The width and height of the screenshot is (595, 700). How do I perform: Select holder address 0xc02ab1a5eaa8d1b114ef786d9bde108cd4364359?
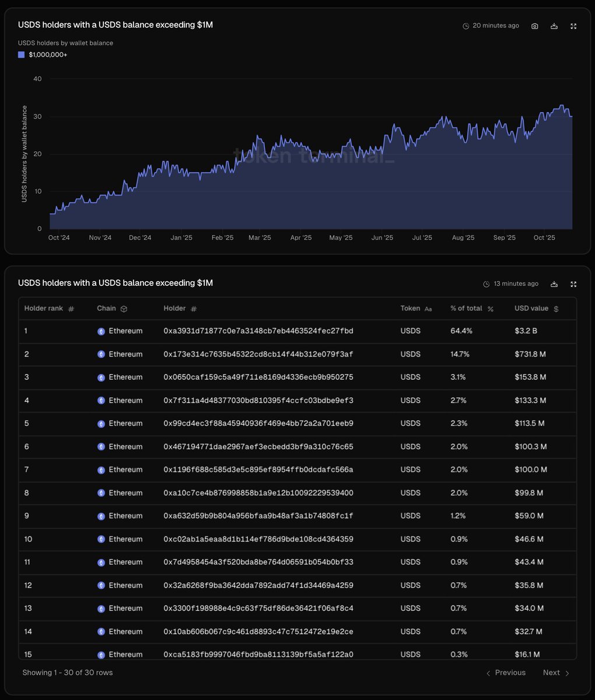point(258,539)
